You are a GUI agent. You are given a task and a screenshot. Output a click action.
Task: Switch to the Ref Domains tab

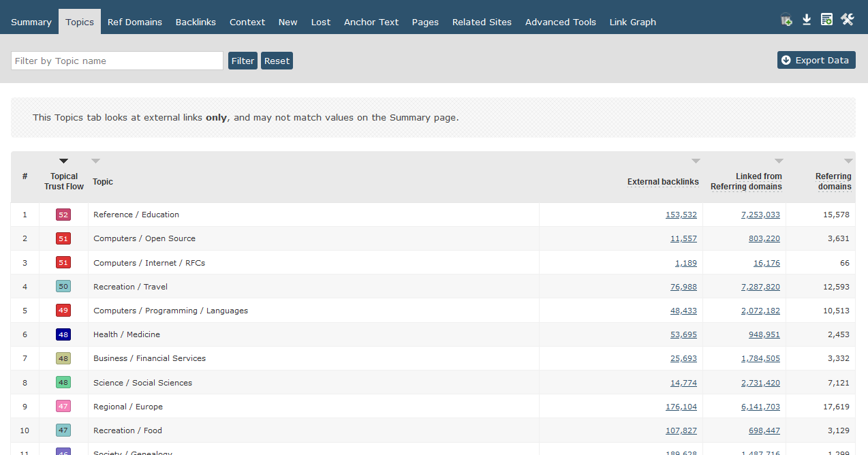[135, 22]
